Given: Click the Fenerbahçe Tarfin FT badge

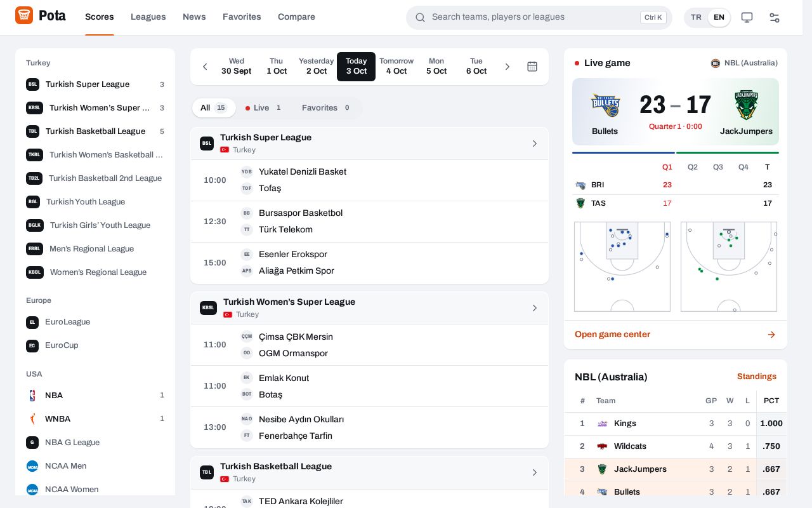Looking at the screenshot, I should click(x=247, y=436).
